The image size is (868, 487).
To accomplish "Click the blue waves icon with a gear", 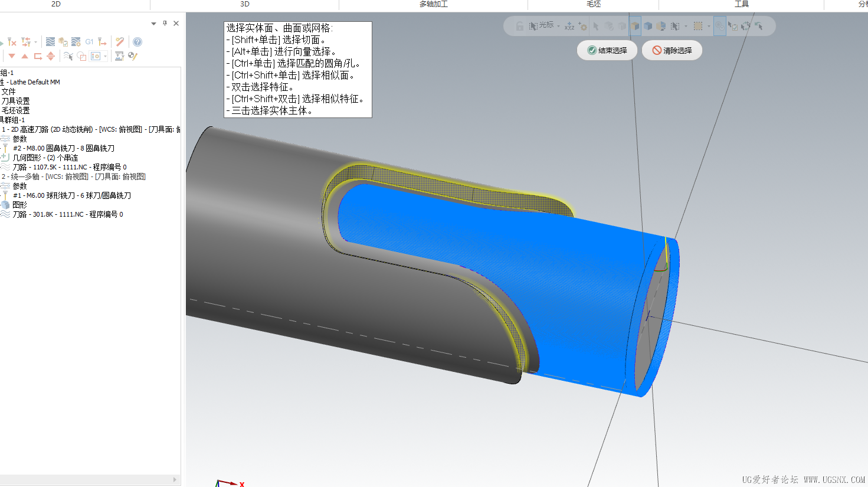I will 76,42.
